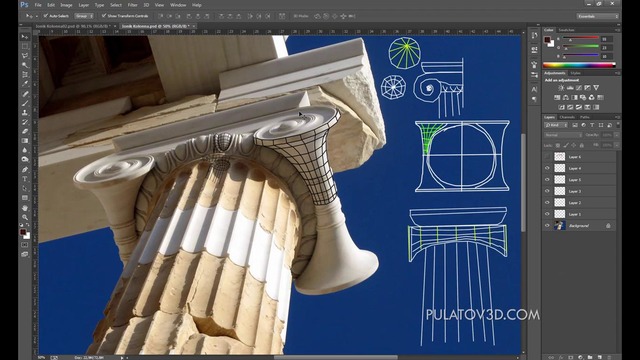The image size is (640, 360).
Task: Switch to the Channels tab
Action: [x=567, y=118]
